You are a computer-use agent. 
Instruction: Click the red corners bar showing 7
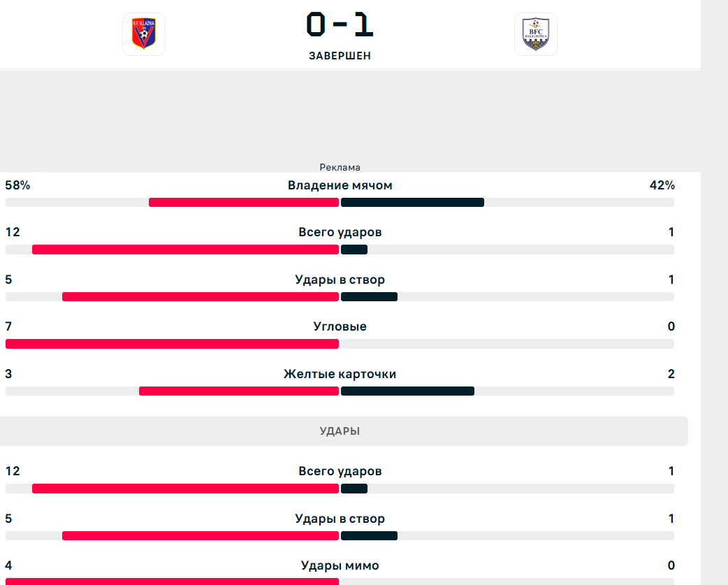pos(173,344)
